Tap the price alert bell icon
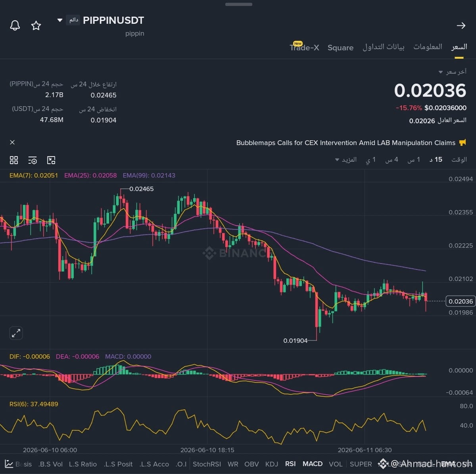The width and height of the screenshot is (476, 474). pyautogui.click(x=15, y=26)
